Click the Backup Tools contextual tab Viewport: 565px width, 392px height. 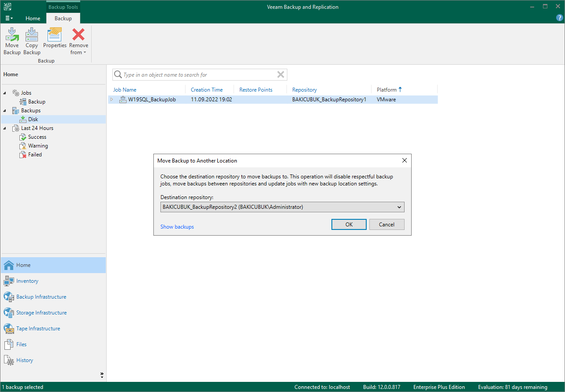tap(63, 7)
